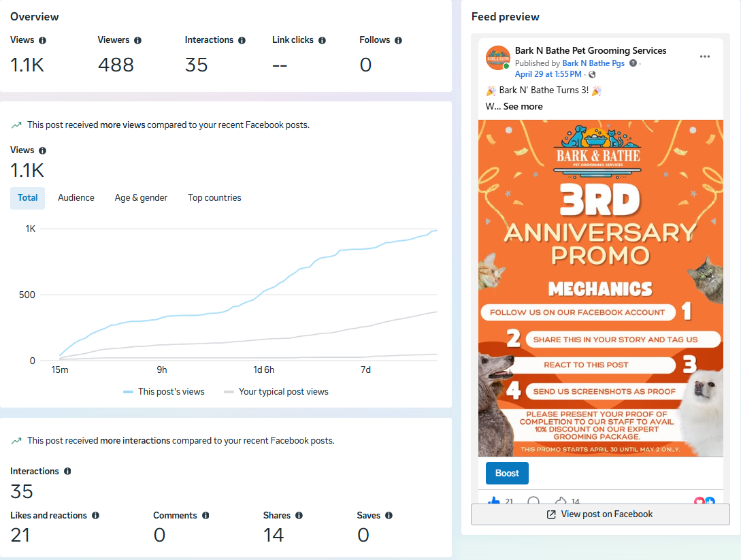Click info icon next to Link clicks

pyautogui.click(x=323, y=41)
